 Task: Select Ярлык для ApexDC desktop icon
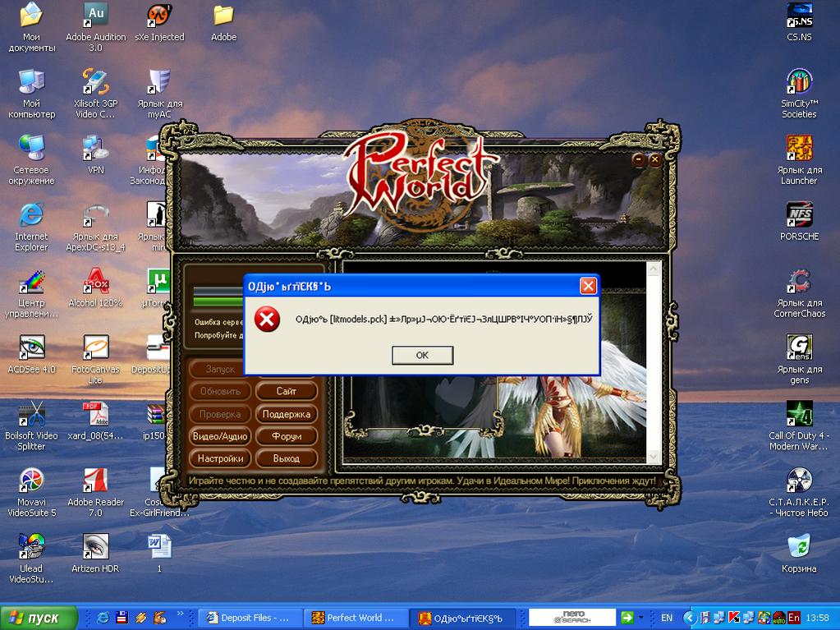[95, 226]
